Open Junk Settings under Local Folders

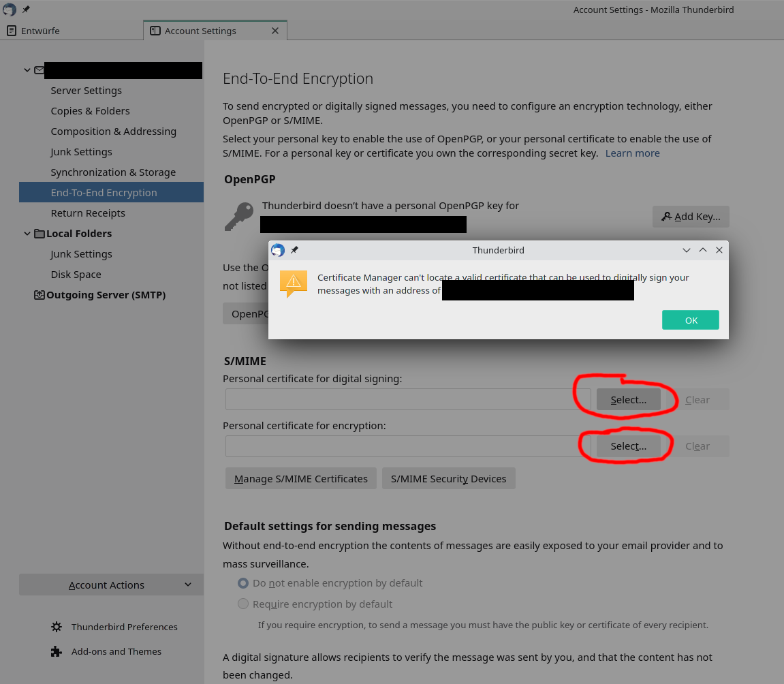[x=81, y=254]
